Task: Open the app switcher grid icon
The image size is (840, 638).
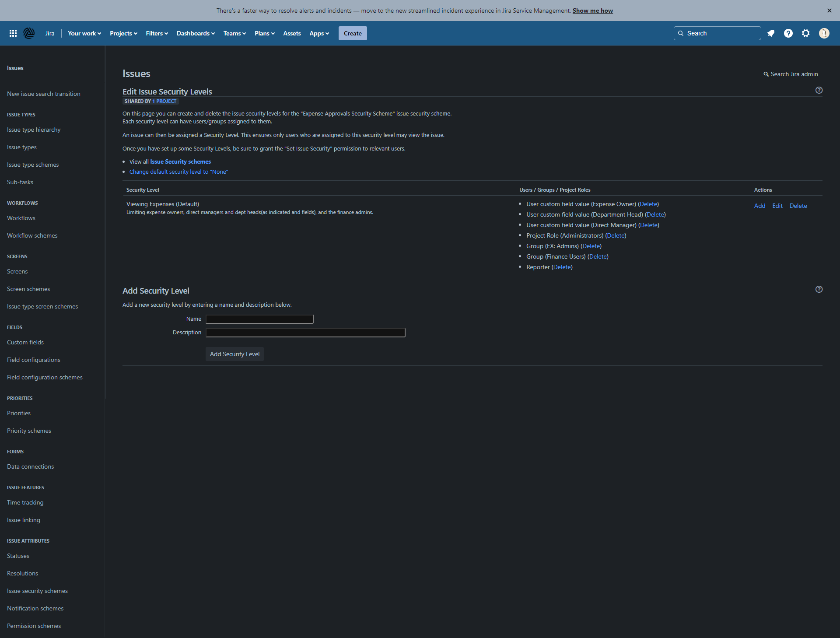Action: point(13,33)
